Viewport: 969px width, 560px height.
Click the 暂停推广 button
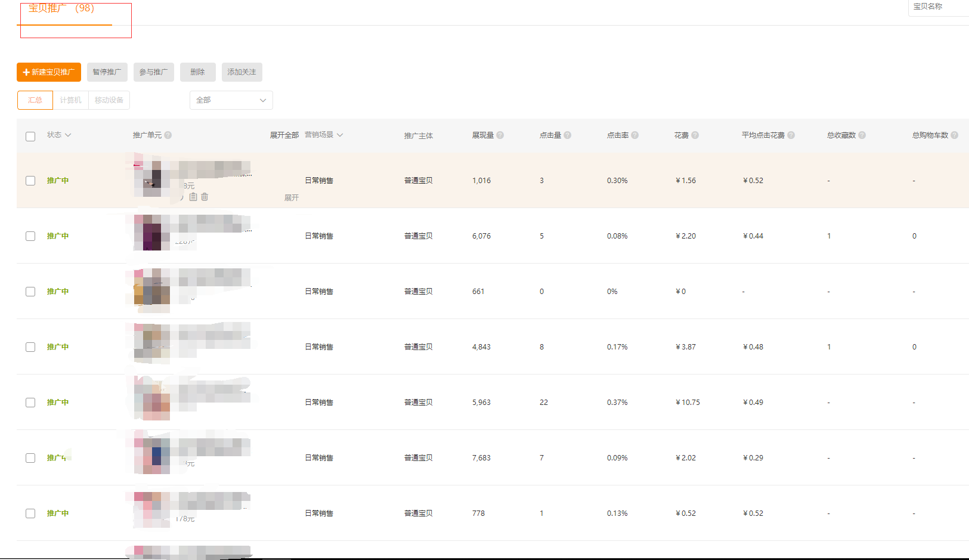point(107,72)
